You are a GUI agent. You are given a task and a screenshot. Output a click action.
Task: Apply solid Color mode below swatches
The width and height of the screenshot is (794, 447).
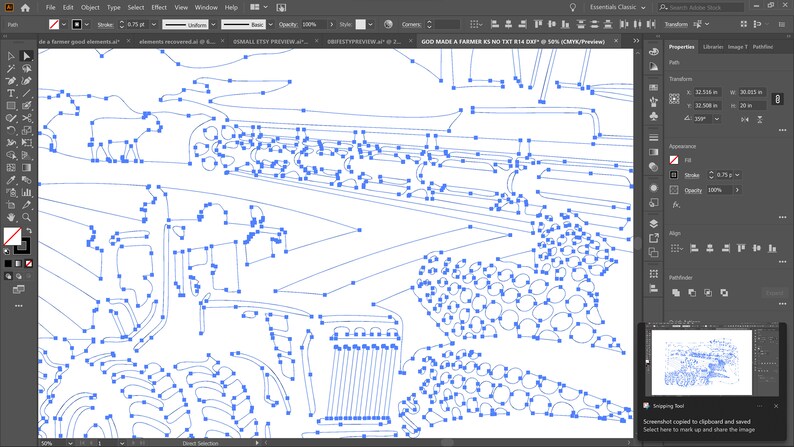click(x=8, y=264)
